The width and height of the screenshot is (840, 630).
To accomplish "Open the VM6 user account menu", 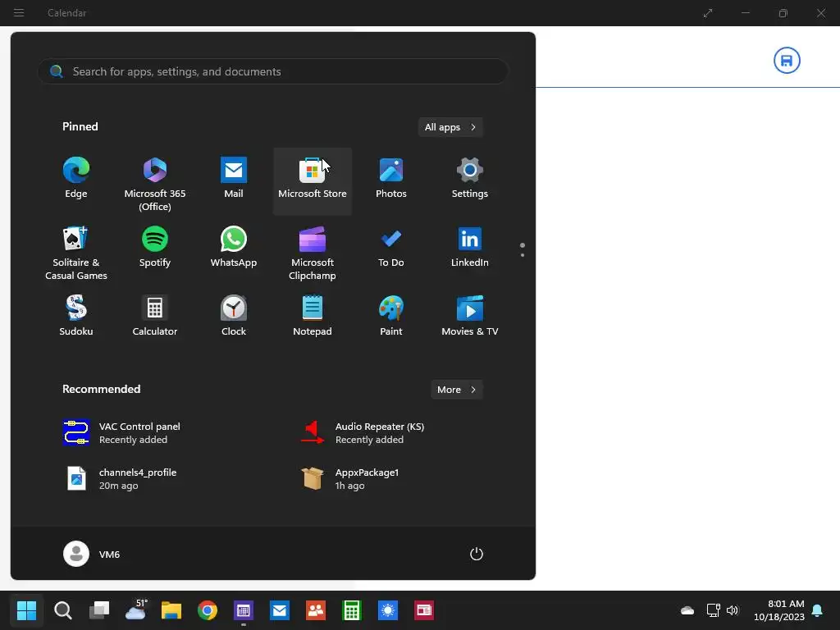I will pyautogui.click(x=92, y=554).
